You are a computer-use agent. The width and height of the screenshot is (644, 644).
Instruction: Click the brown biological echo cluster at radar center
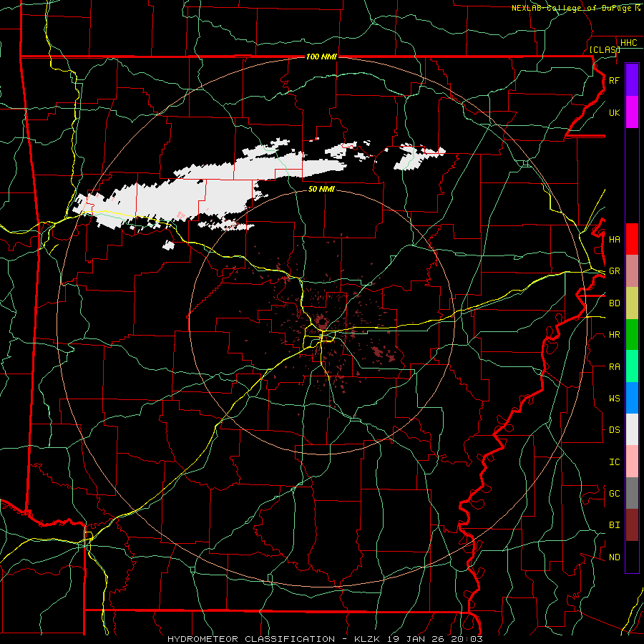(320, 321)
